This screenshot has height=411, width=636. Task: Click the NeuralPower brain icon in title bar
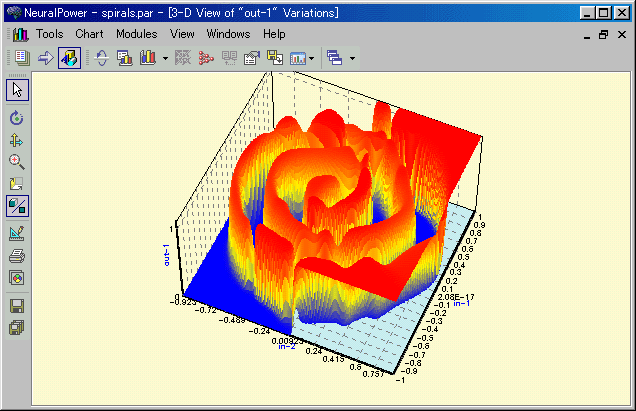(14, 13)
